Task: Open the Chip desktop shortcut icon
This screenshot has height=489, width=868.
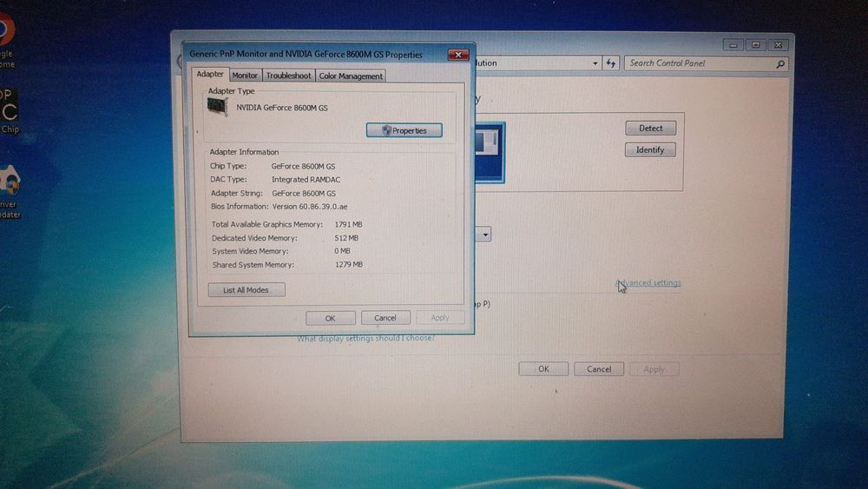Action: [10, 111]
